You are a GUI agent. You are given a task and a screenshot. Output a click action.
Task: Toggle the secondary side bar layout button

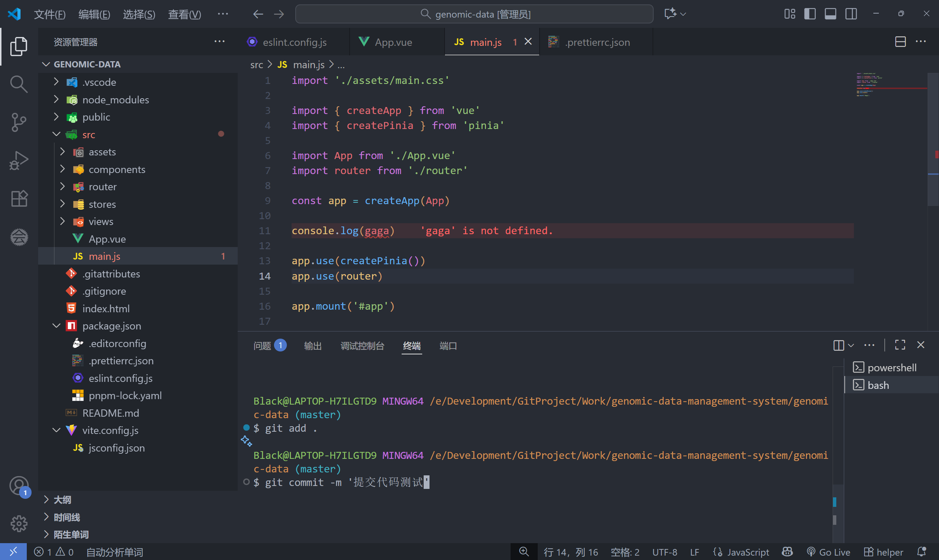pos(851,14)
